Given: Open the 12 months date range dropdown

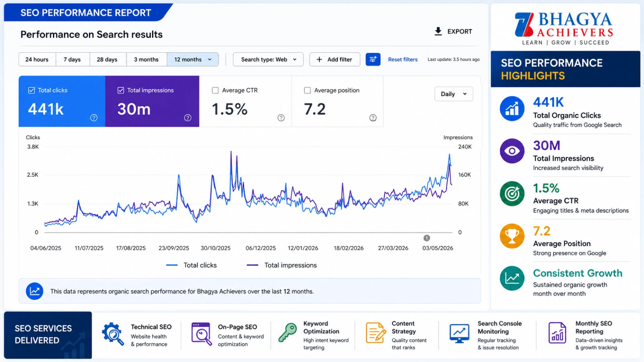Looking at the screenshot, I should [x=193, y=60].
